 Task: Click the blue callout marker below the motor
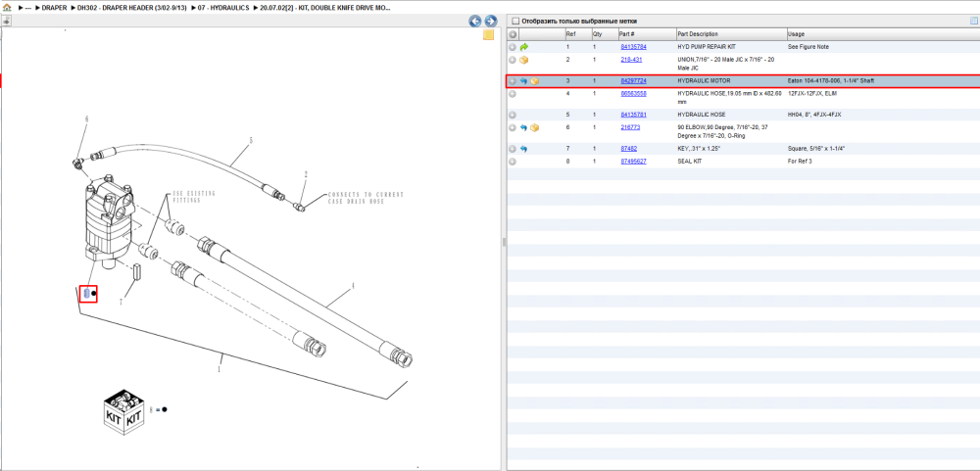(x=87, y=293)
